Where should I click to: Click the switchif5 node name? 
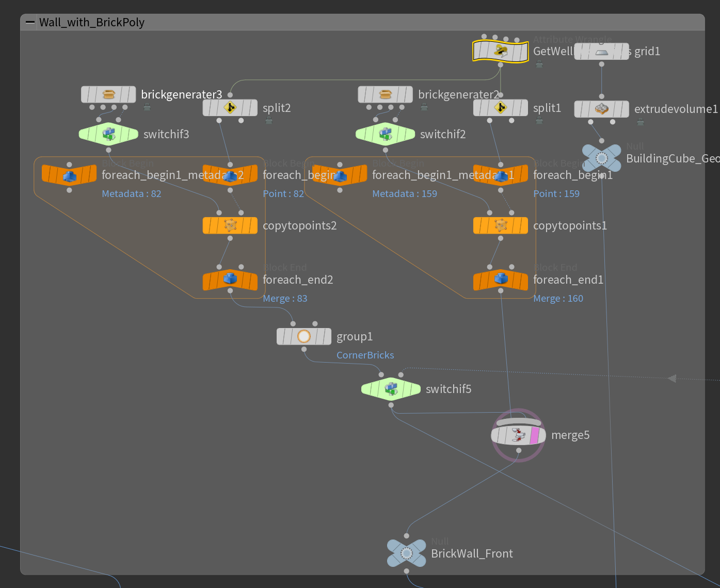449,389
